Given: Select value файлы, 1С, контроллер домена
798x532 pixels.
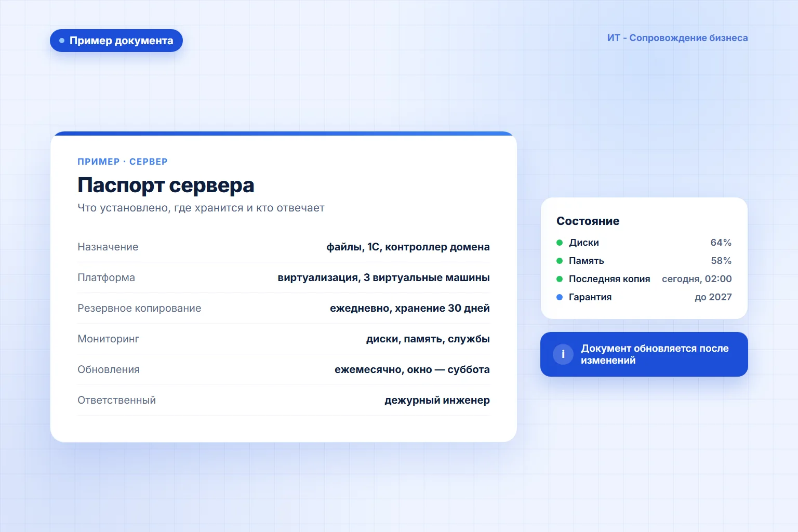Looking at the screenshot, I should pyautogui.click(x=408, y=247).
